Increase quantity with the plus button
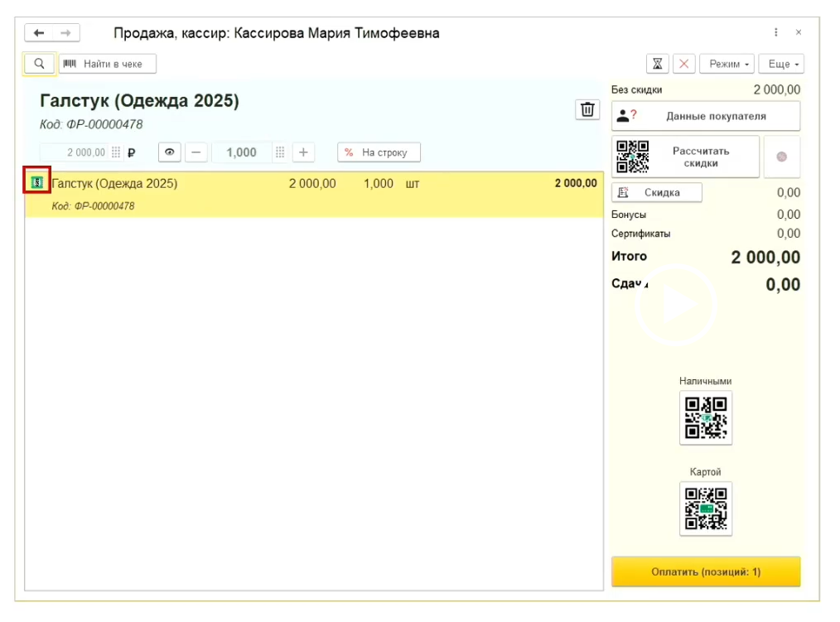This screenshot has width=840, height=622. 303,152
